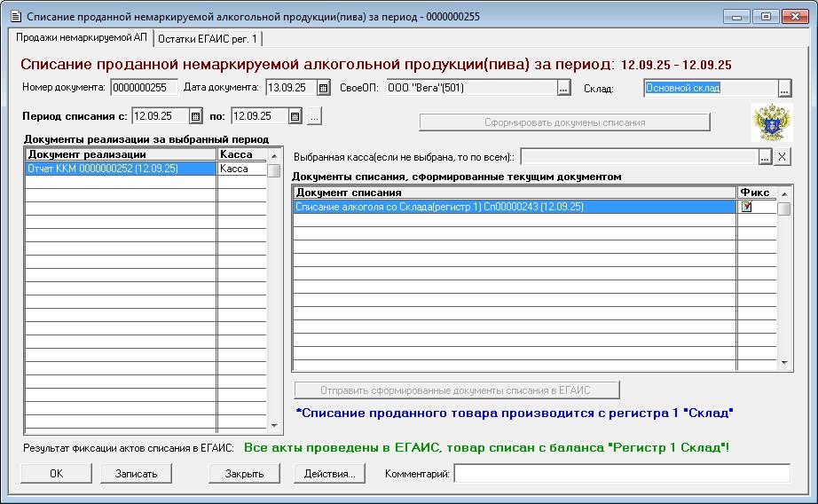Image resolution: width=818 pixels, height=504 pixels.
Task: Open the Действия actions menu
Action: 329,474
